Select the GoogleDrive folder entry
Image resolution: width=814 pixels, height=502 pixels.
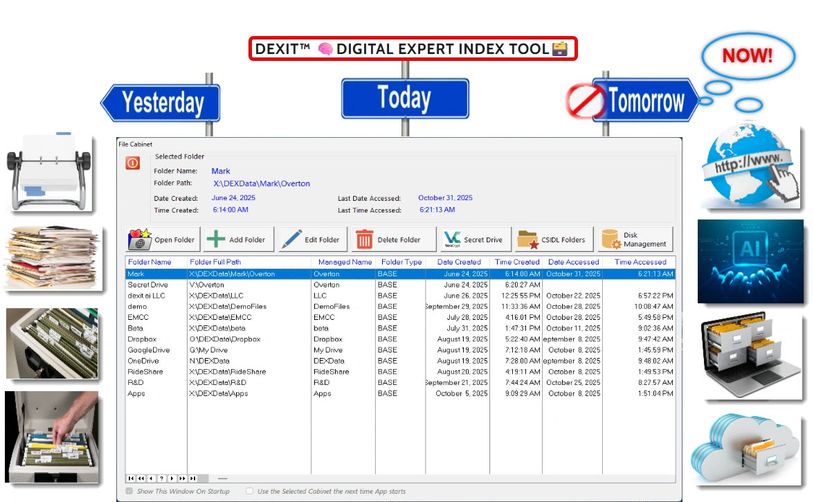[x=148, y=350]
